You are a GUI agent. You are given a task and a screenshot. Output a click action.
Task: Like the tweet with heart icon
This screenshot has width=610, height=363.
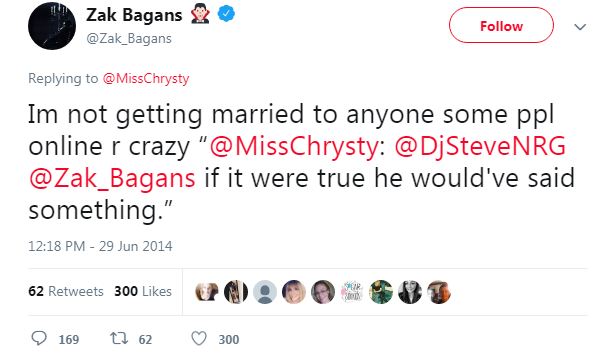coord(199,338)
